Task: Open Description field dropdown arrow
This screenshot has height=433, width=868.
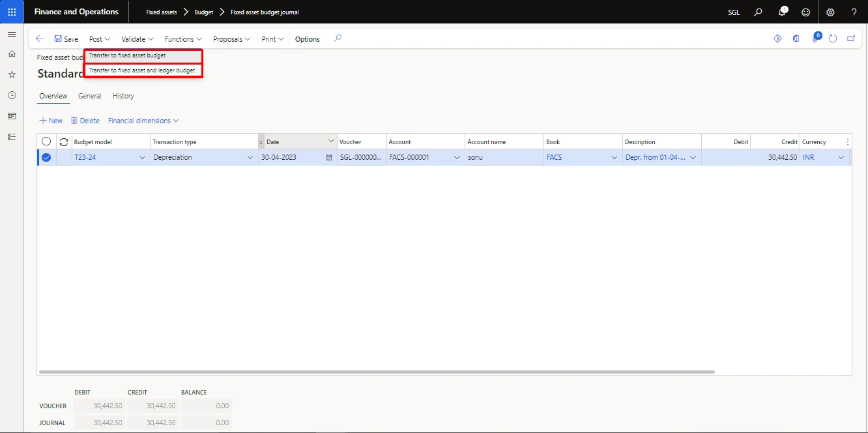Action: pos(693,157)
